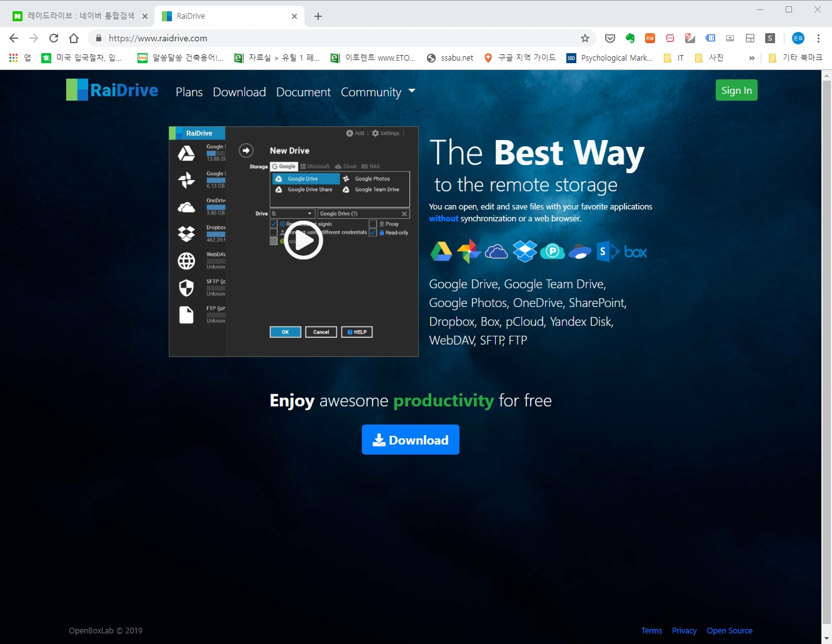Click the green Sign In button
Viewport: 832px width, 644px height.
(736, 90)
